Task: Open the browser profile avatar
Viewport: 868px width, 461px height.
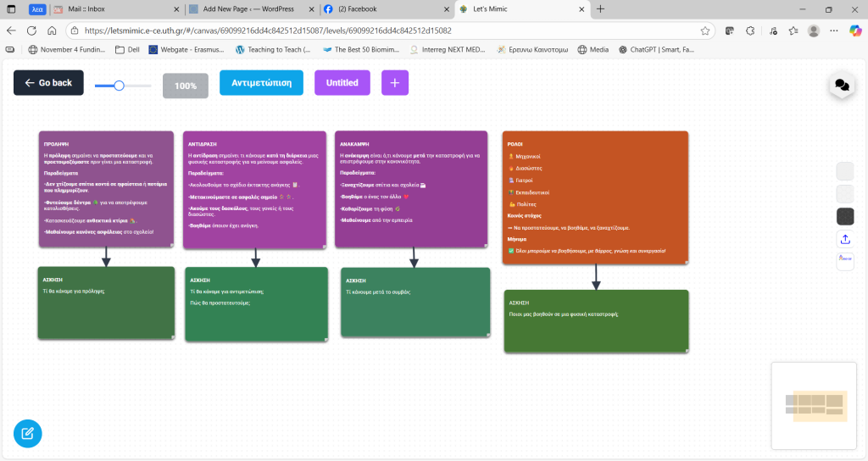Action: click(813, 31)
